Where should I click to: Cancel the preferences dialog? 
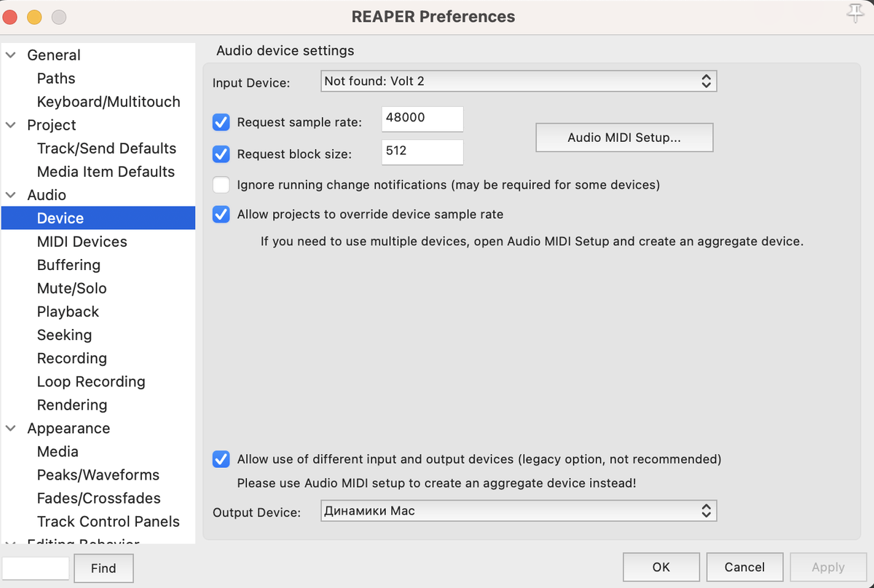coord(744,567)
